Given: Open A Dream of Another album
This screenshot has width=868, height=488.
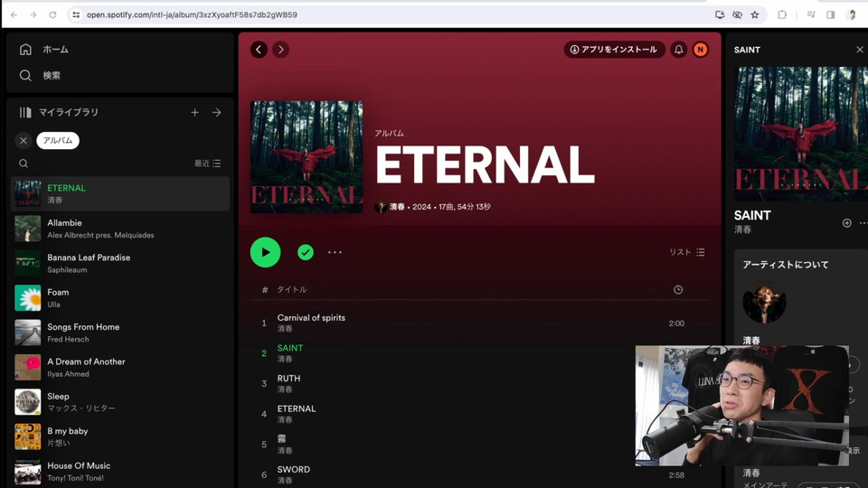Looking at the screenshot, I should click(120, 368).
